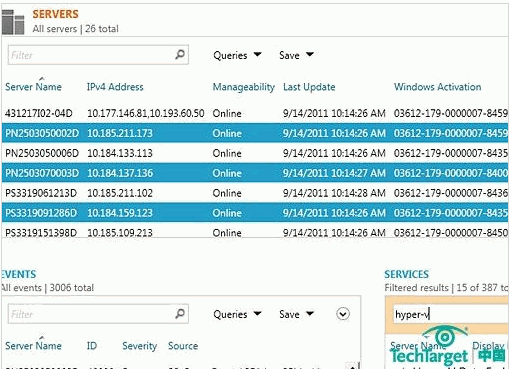Open the Servers Save dropdown

[296, 55]
